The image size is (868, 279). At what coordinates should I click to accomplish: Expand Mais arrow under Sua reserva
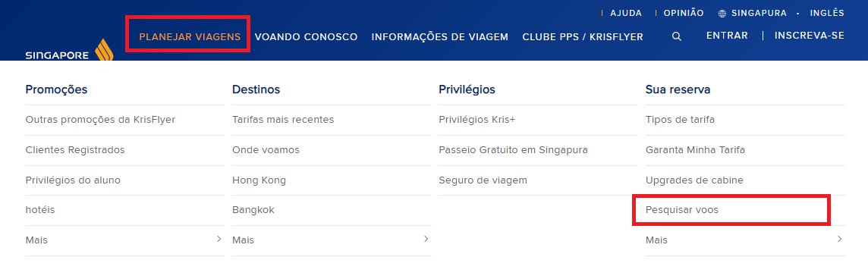click(x=839, y=239)
